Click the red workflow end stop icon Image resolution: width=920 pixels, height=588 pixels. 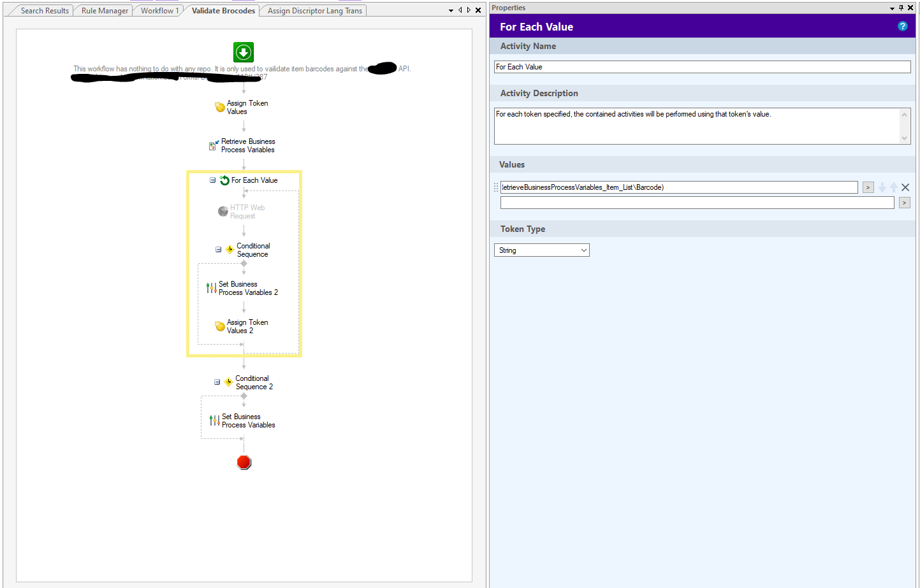point(244,463)
